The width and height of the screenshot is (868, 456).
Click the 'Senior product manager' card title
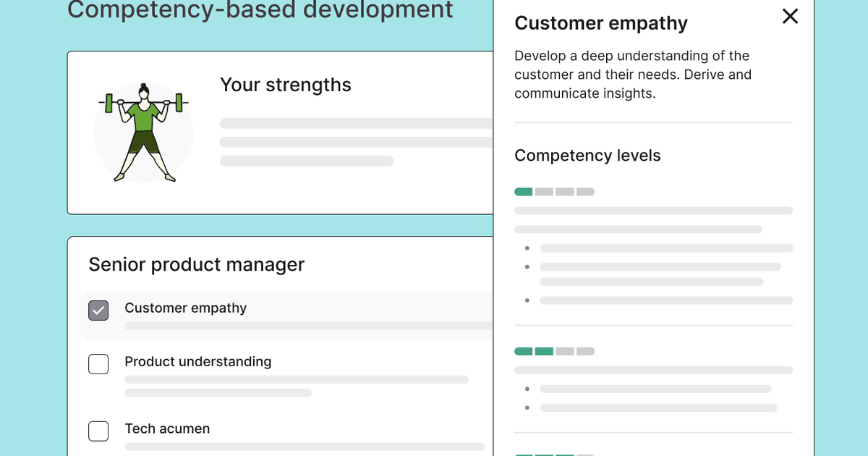(x=196, y=264)
